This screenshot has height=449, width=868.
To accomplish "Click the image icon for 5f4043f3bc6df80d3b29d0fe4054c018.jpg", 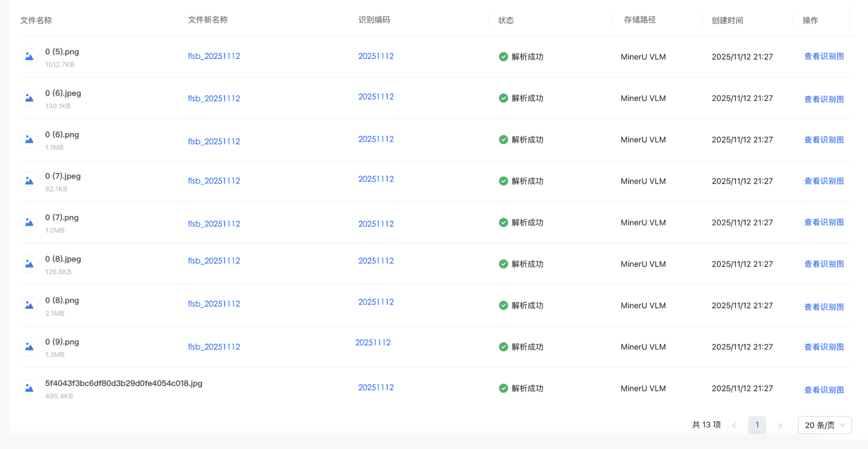I will tap(29, 388).
